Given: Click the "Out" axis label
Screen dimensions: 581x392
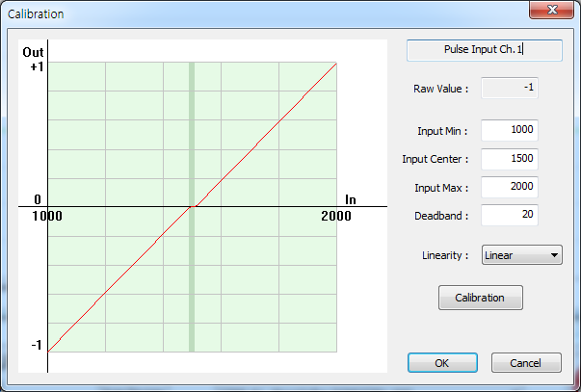Looking at the screenshot, I should (x=33, y=52).
